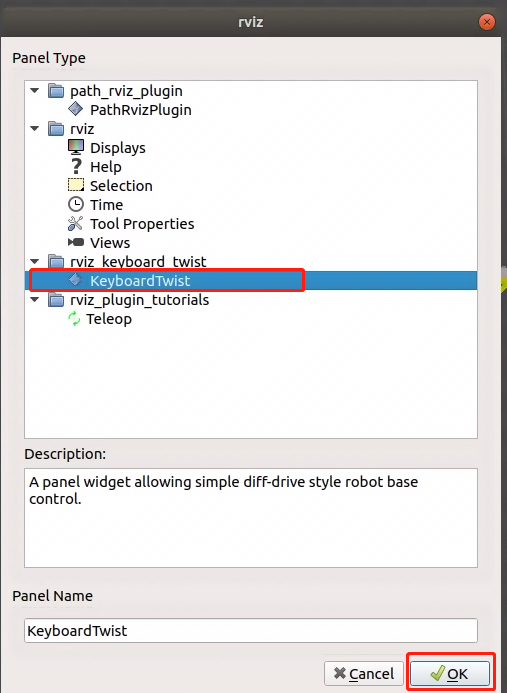Image resolution: width=507 pixels, height=693 pixels.
Task: Select the KeyboardTwist diamond icon
Action: (x=75, y=280)
